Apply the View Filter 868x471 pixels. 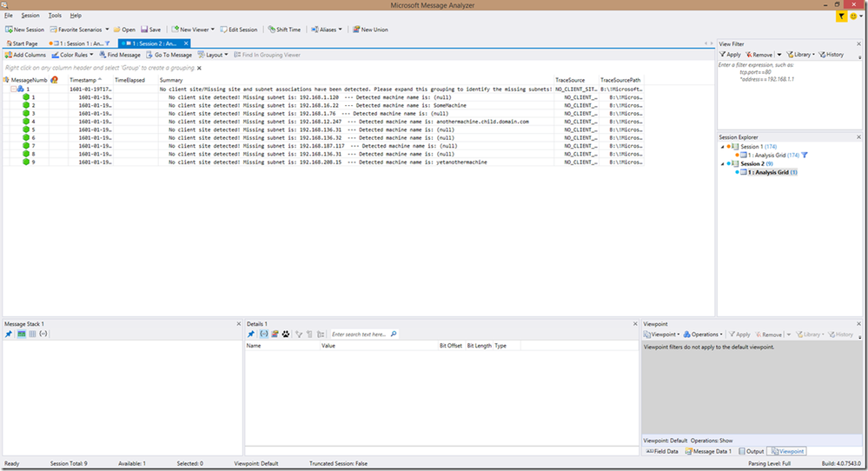[x=730, y=54]
